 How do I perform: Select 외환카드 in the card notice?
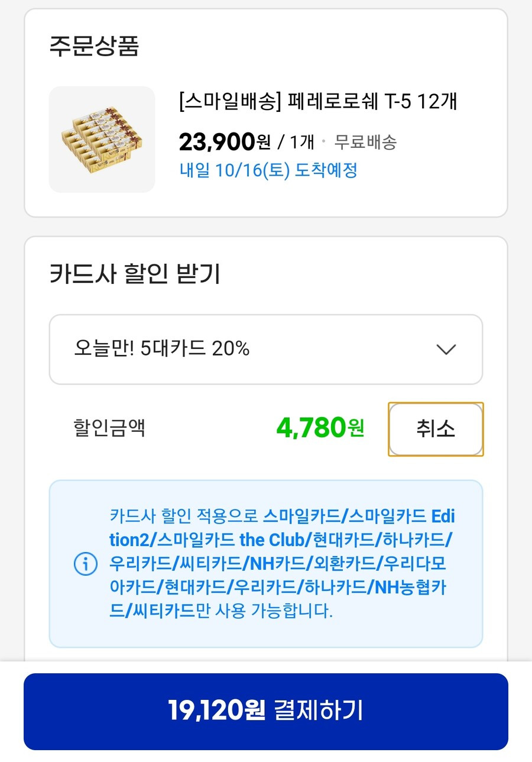point(343,563)
